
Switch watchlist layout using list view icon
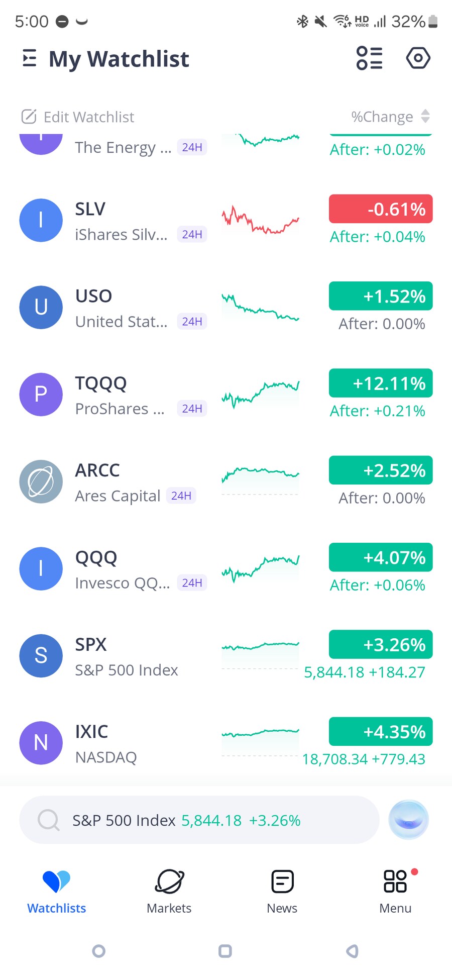369,58
